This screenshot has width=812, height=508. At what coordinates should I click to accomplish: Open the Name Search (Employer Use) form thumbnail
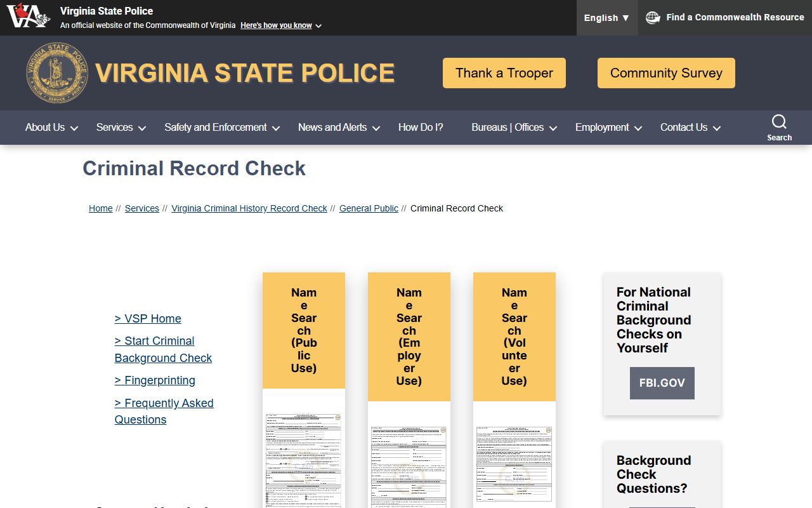409,467
